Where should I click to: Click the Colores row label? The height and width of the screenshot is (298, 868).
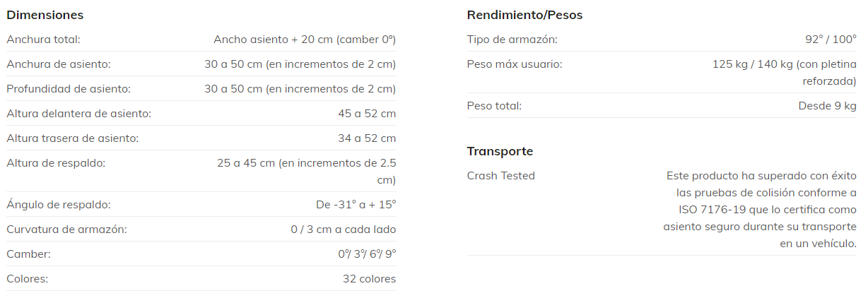coord(27,278)
